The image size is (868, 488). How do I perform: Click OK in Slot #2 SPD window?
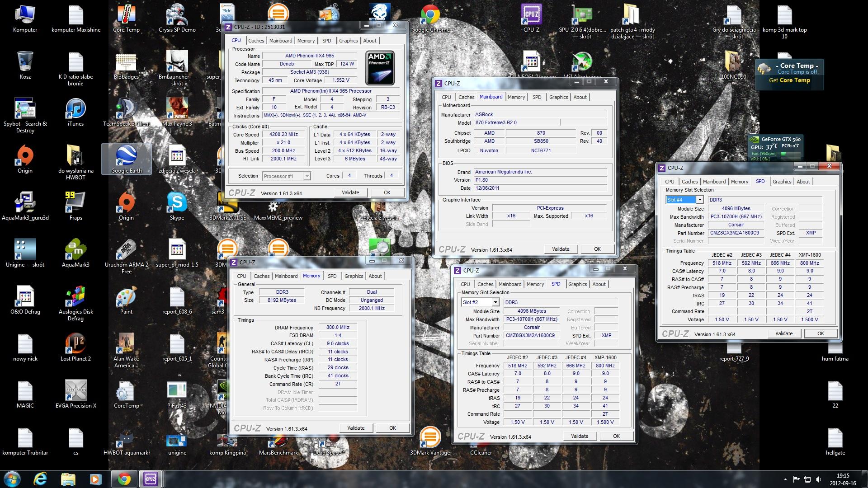(x=616, y=436)
